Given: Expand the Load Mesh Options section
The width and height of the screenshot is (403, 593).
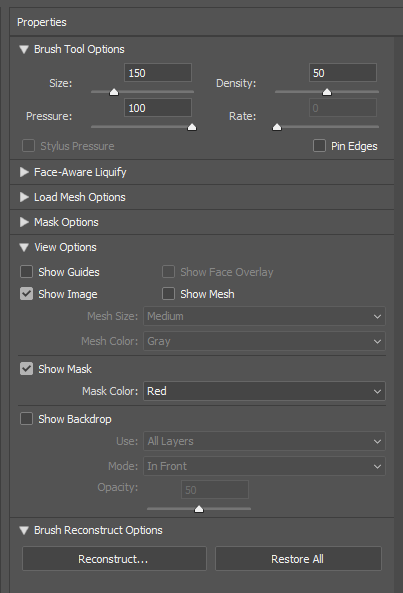Looking at the screenshot, I should point(24,197).
